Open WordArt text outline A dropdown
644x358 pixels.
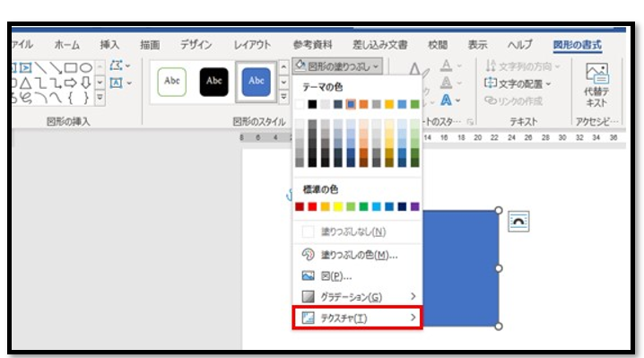point(451,83)
